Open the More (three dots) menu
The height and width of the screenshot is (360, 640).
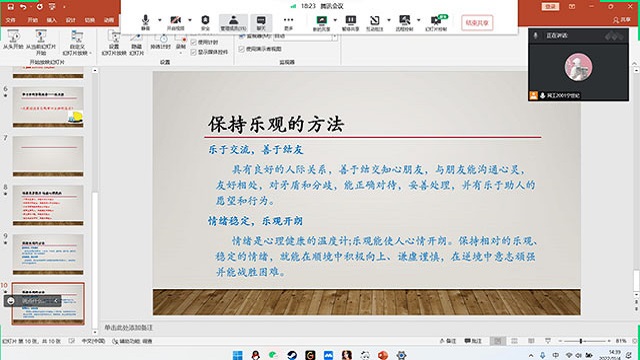coord(288,22)
